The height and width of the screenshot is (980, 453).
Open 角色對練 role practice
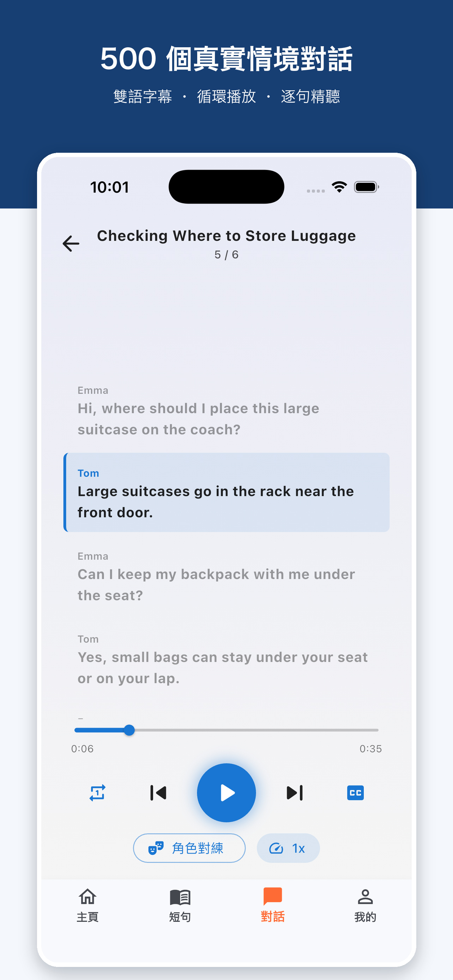point(189,848)
